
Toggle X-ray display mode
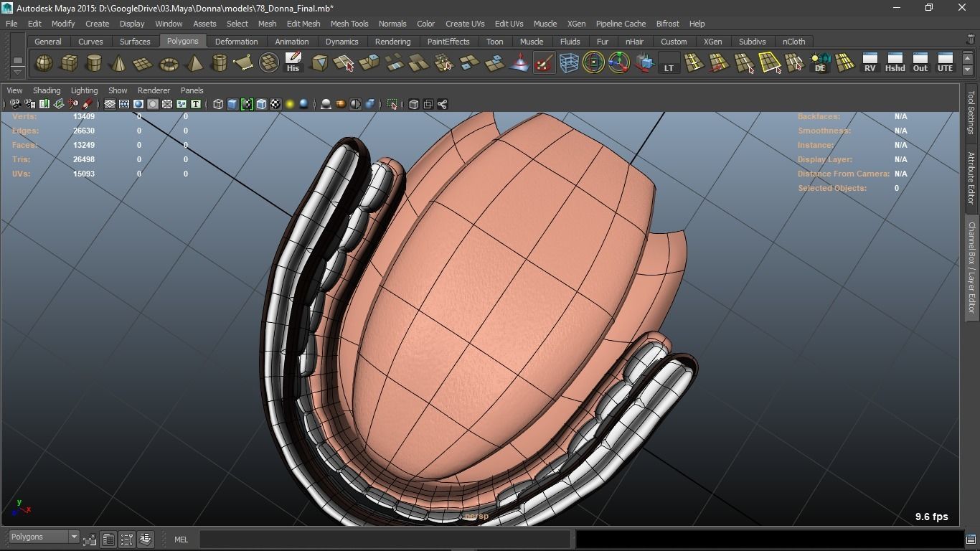pyautogui.click(x=413, y=105)
